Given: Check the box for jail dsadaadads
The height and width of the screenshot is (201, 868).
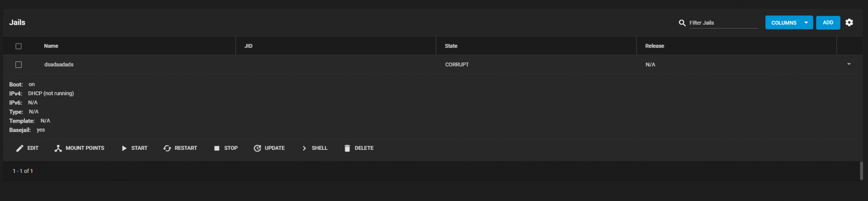Looking at the screenshot, I should click(x=19, y=65).
